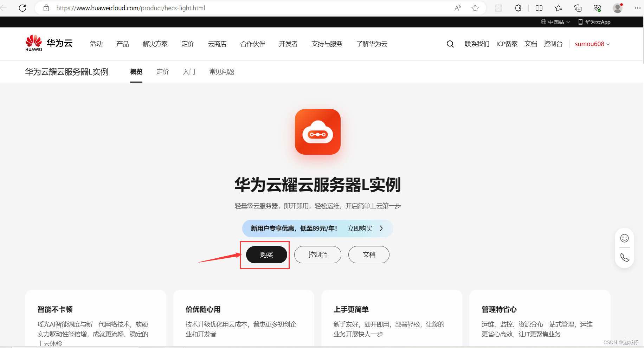
Task: View site info lock icon
Action: (46, 8)
